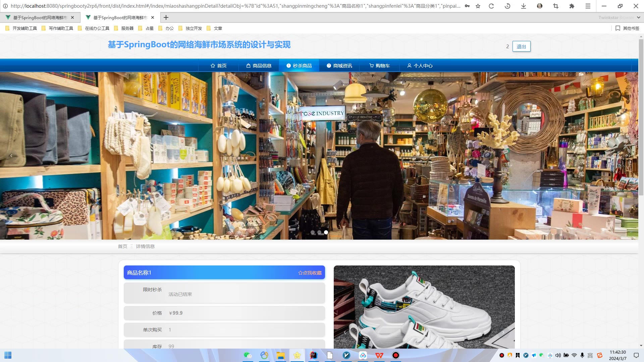The width and height of the screenshot is (644, 362).
Task: Click the 活动已结束 status text
Action: point(180,294)
